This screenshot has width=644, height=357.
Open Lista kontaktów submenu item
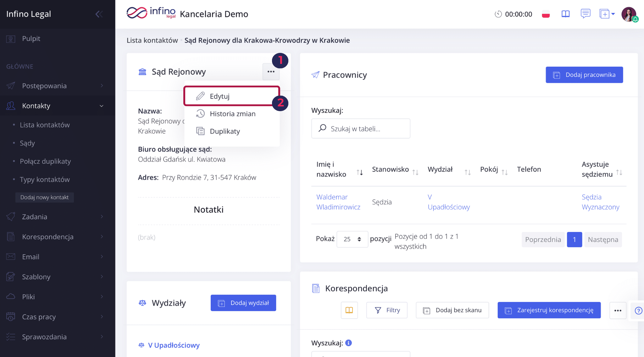click(x=45, y=125)
